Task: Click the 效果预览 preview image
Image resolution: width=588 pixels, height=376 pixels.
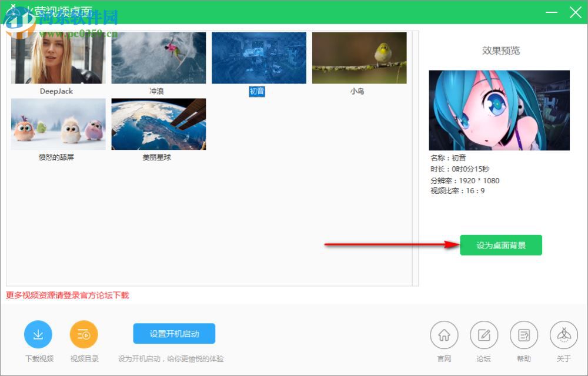Action: click(x=499, y=110)
